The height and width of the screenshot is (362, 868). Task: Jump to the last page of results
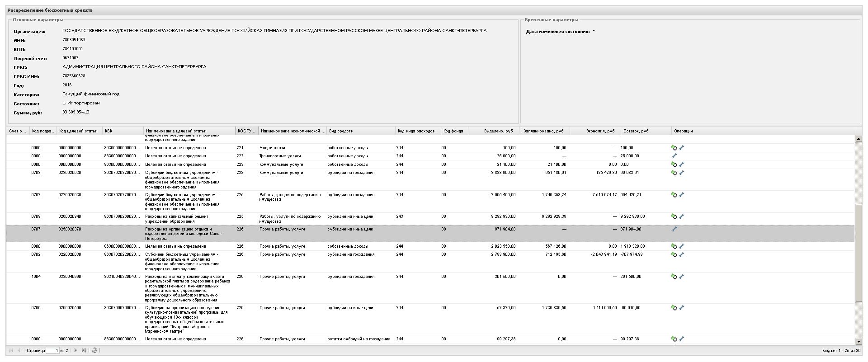coord(84,350)
